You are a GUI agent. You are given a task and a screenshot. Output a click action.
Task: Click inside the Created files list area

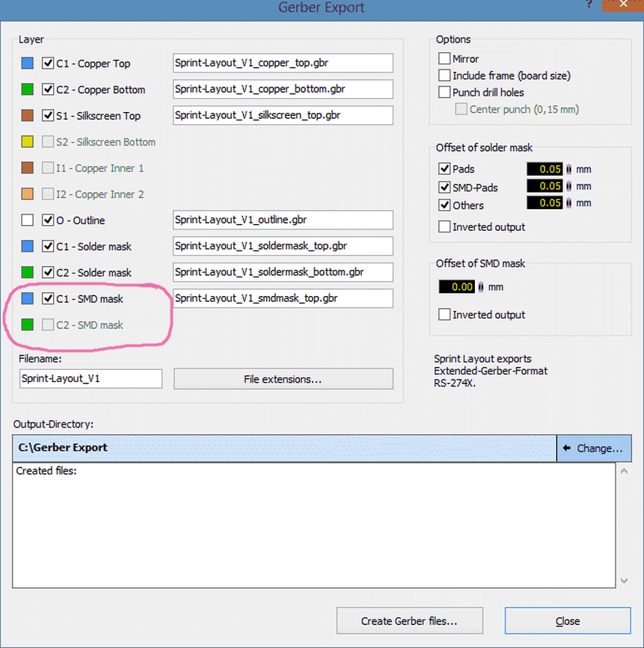click(314, 525)
